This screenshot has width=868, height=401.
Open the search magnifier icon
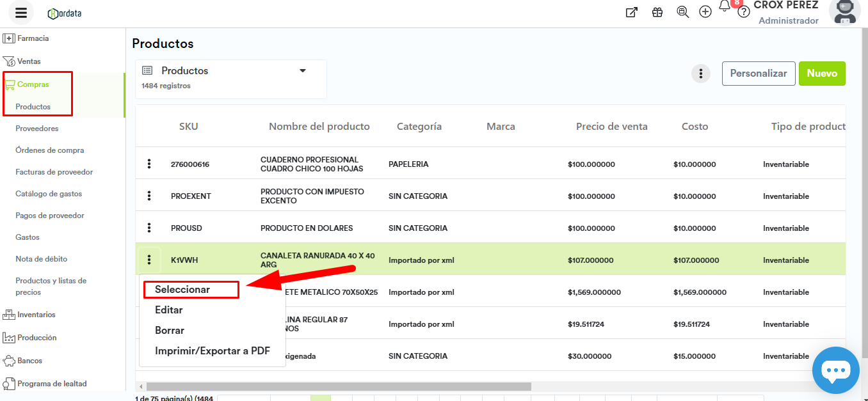click(682, 12)
